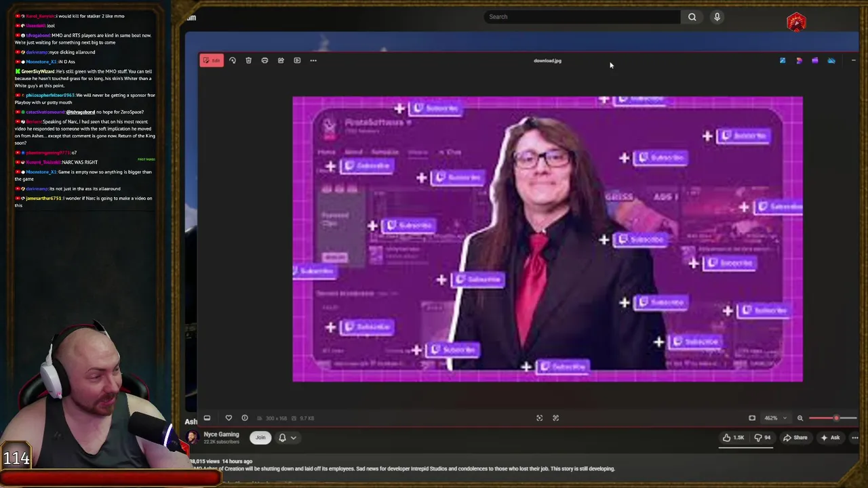Start slideshow from the Photos toolbar
Image resolution: width=868 pixels, height=488 pixels.
pyautogui.click(x=297, y=60)
